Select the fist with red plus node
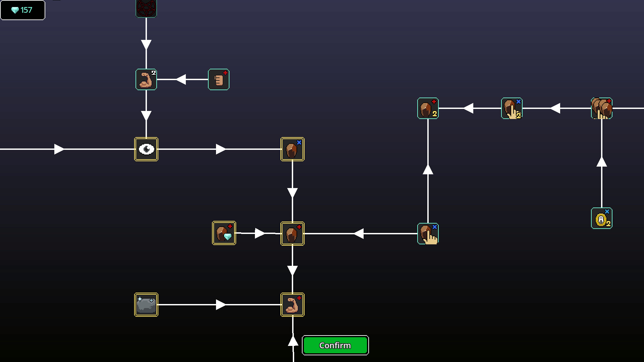Image resolution: width=644 pixels, height=362 pixels. coord(219,79)
